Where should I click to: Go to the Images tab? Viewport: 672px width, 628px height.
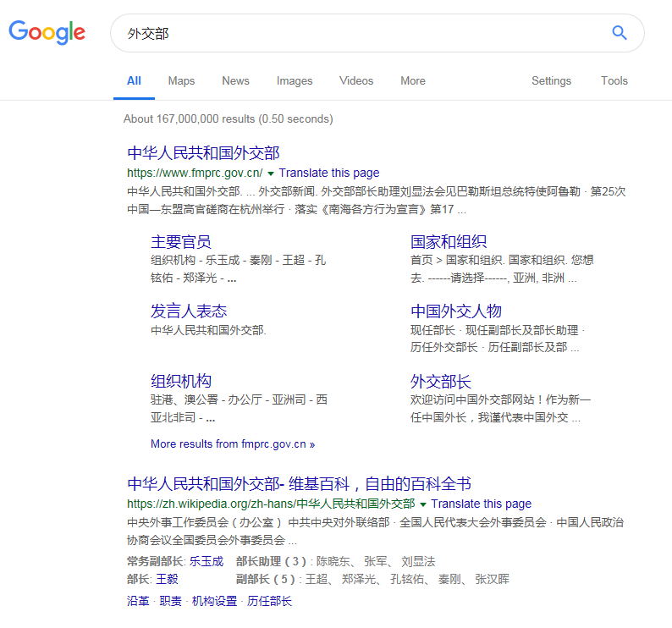pos(295,81)
